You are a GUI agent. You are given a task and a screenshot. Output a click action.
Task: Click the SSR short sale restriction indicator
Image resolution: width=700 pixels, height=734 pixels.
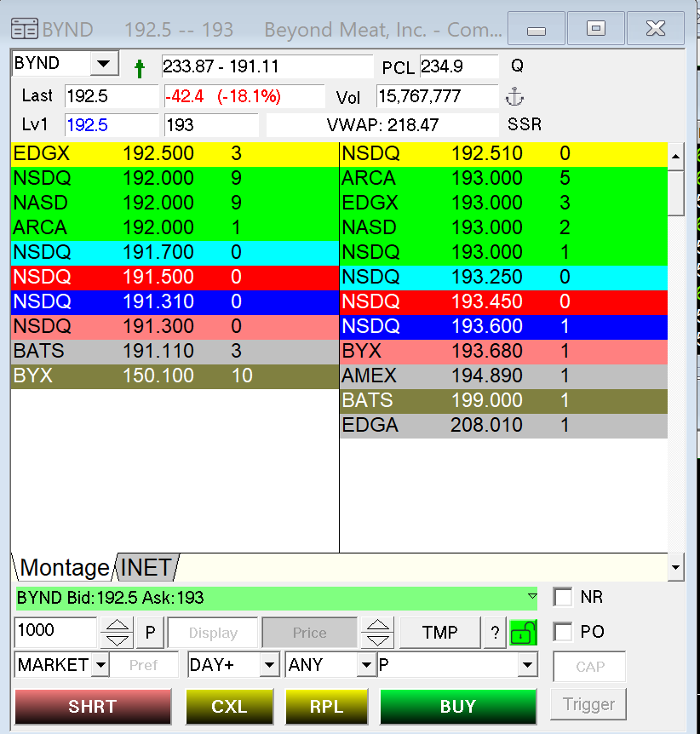(525, 124)
